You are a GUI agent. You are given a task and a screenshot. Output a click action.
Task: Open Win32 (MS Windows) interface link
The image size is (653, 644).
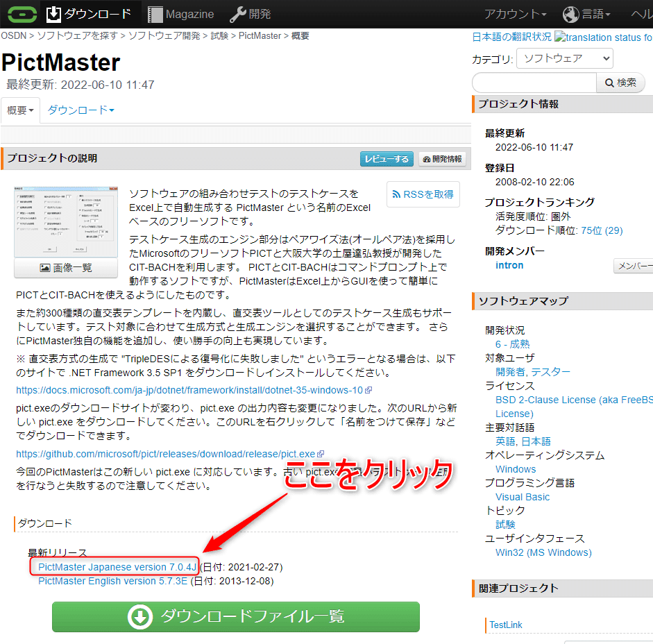(x=543, y=553)
